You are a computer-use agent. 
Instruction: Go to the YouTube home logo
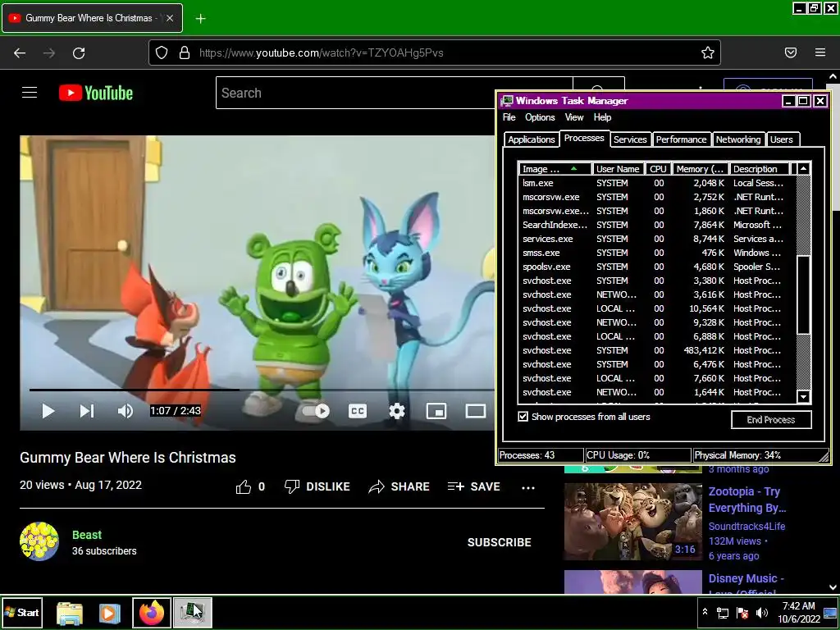[x=96, y=93]
